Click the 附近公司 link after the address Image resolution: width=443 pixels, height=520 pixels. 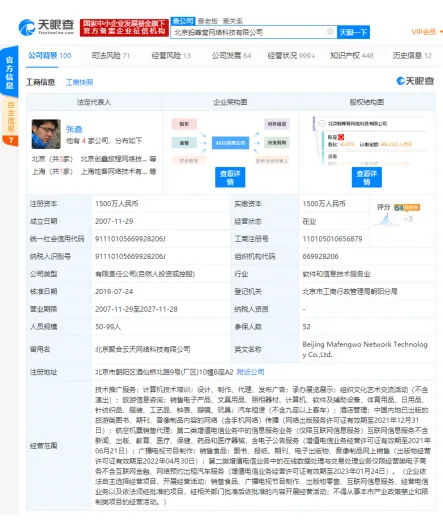(x=250, y=372)
